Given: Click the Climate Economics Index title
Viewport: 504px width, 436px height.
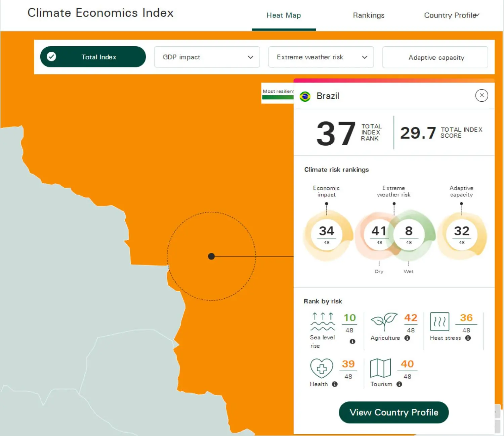Looking at the screenshot, I should click(x=100, y=13).
